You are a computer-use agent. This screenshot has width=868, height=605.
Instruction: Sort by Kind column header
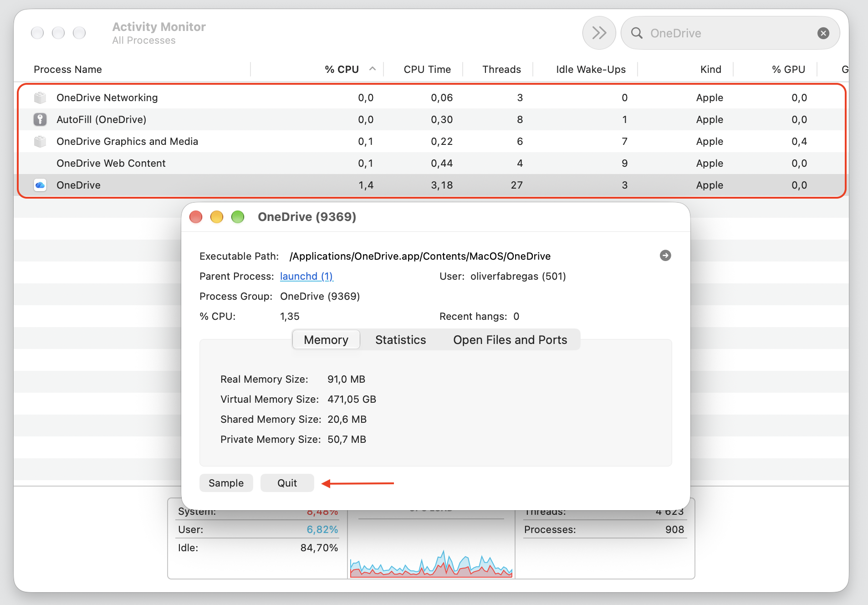[710, 69]
